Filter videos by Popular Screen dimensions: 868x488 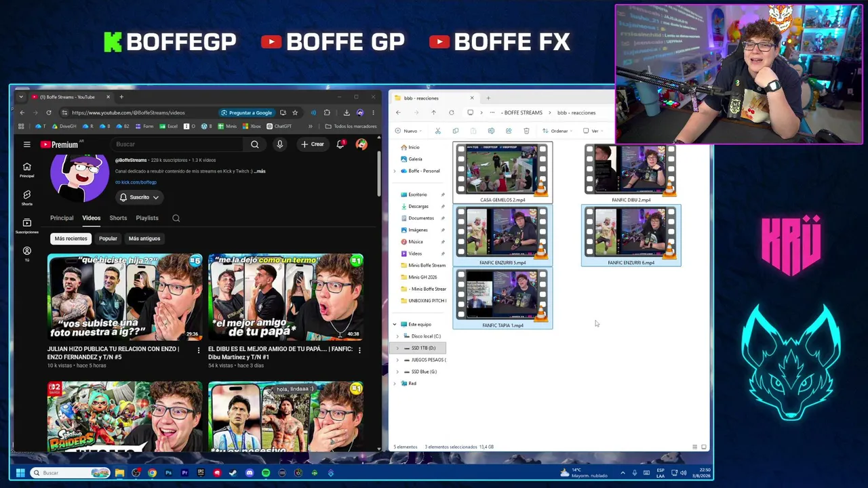tap(108, 239)
